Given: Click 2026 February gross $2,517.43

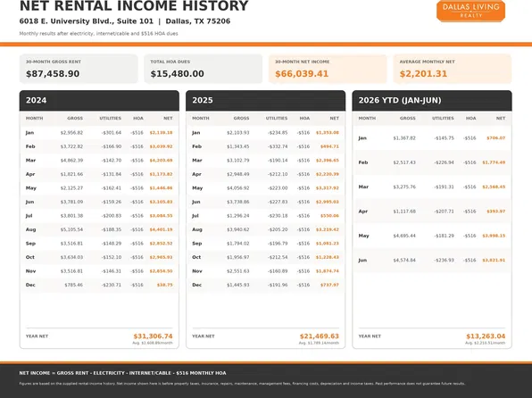Looking at the screenshot, I should click(x=404, y=162).
